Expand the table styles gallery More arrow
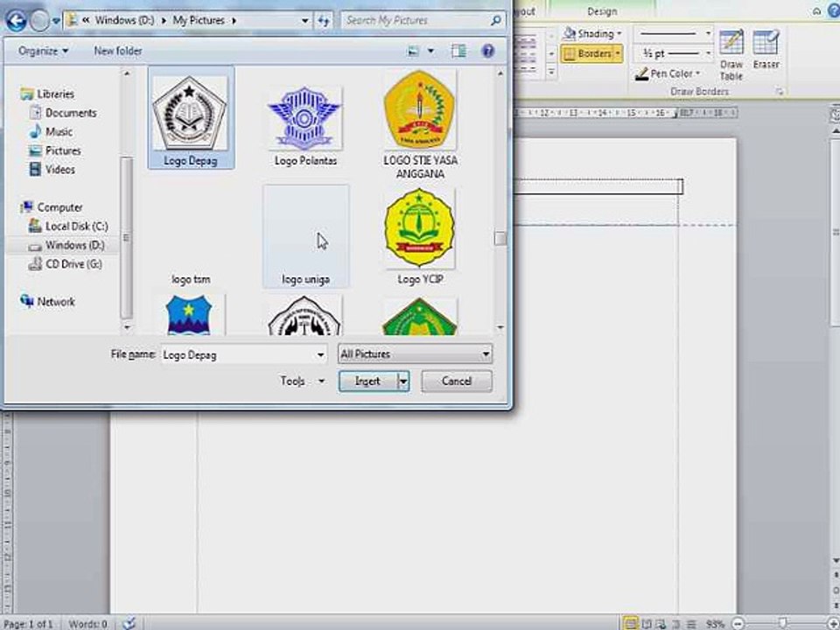The height and width of the screenshot is (630, 840). pyautogui.click(x=550, y=72)
